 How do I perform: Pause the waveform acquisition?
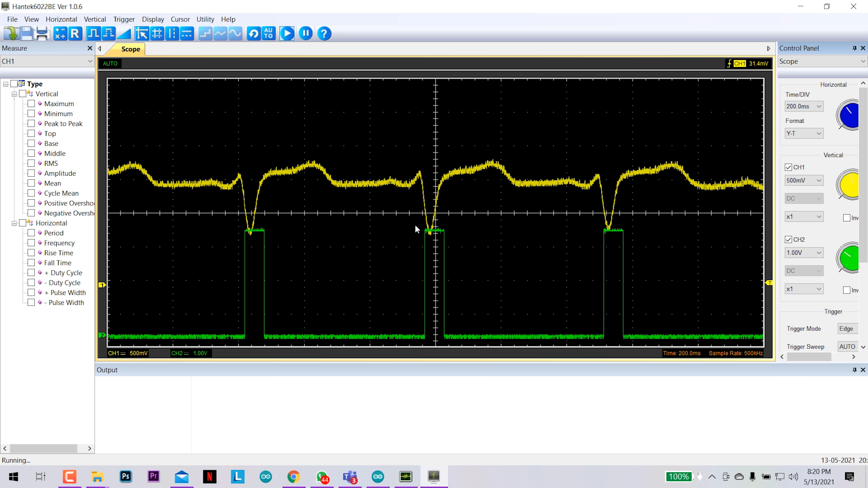[306, 33]
